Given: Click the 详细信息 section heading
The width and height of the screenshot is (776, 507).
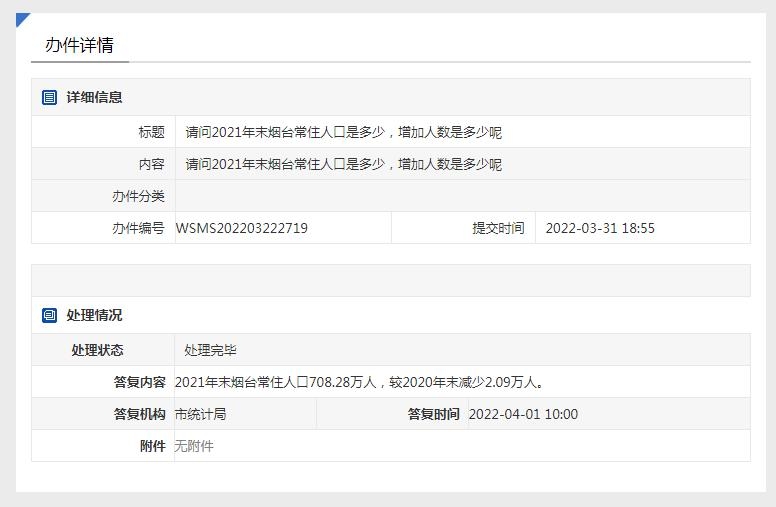Looking at the screenshot, I should pos(94,97).
